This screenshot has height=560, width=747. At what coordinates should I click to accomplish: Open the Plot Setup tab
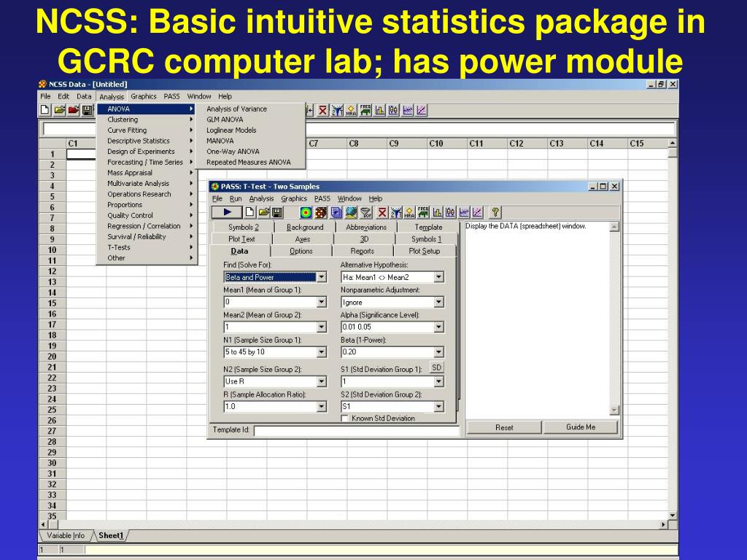point(425,251)
